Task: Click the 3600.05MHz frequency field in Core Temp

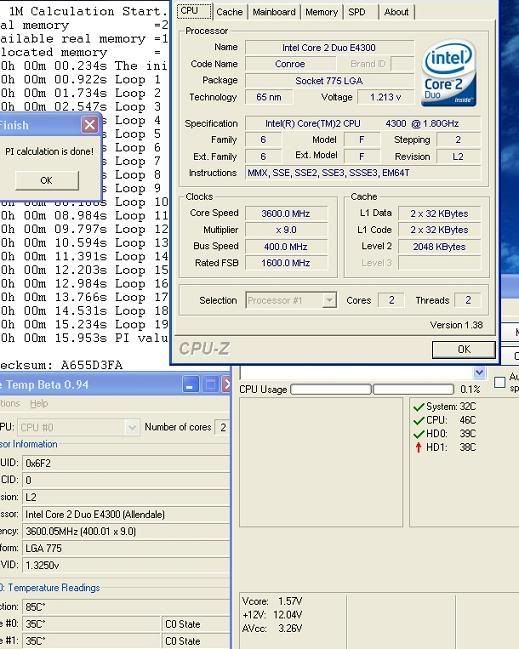Action: (126, 531)
